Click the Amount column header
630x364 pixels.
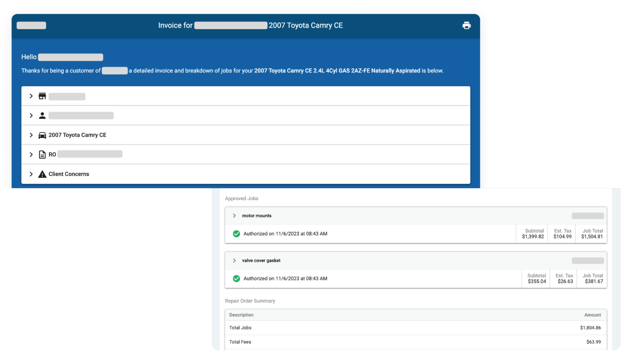click(x=592, y=315)
